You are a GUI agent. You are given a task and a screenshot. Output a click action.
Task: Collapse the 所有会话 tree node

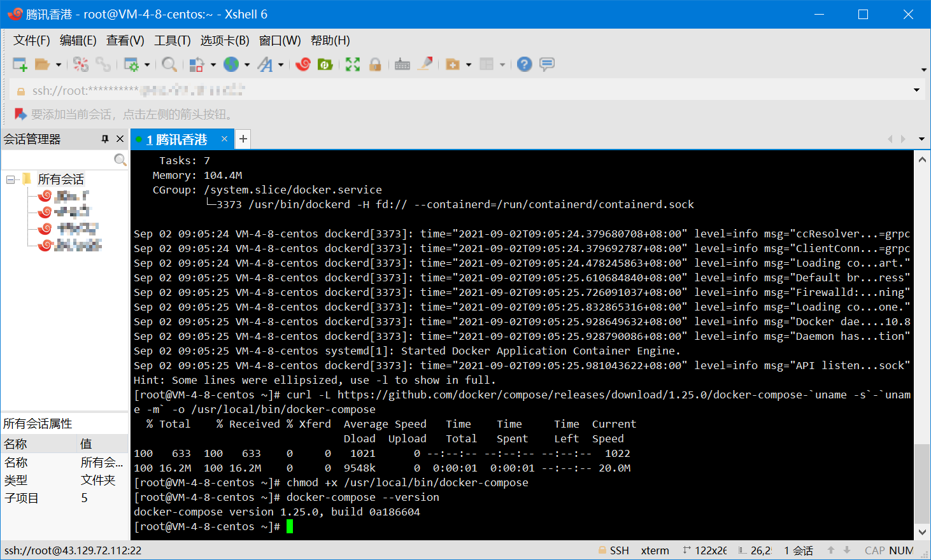10,179
